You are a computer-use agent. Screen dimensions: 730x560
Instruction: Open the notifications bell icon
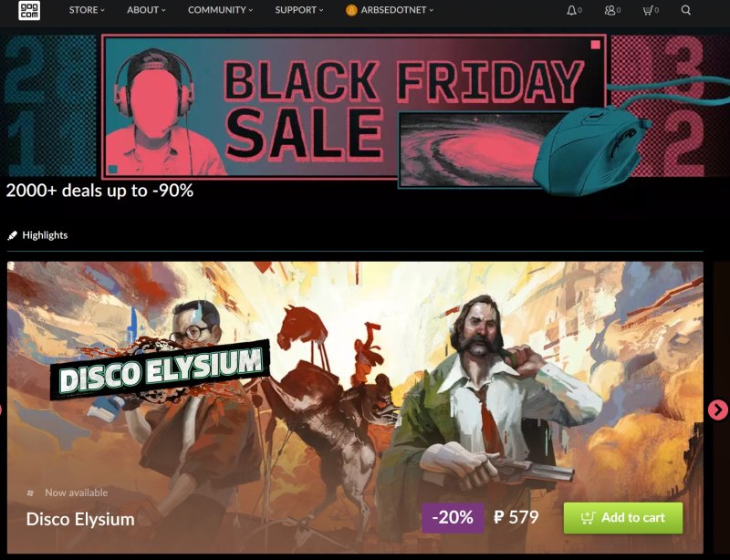coord(571,10)
